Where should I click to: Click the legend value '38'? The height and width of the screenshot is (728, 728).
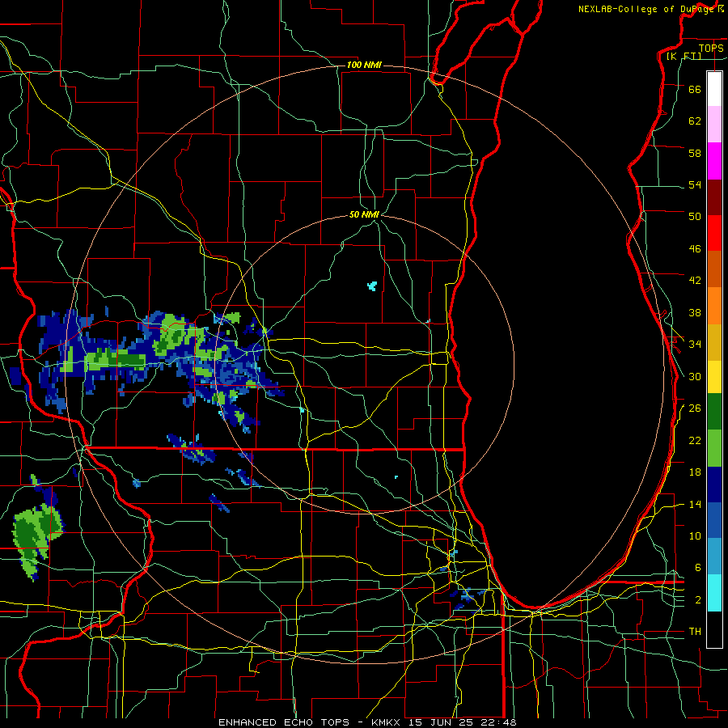click(695, 312)
